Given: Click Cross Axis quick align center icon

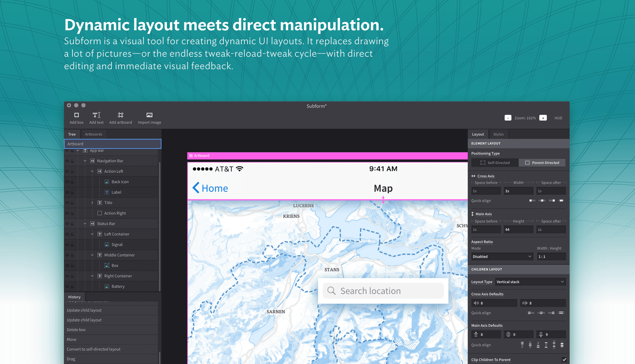Looking at the screenshot, I should (542, 200).
